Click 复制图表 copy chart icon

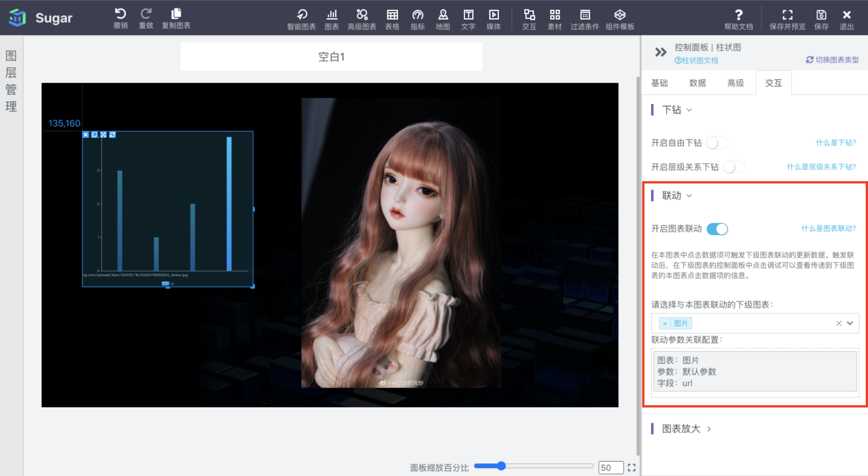(x=176, y=18)
